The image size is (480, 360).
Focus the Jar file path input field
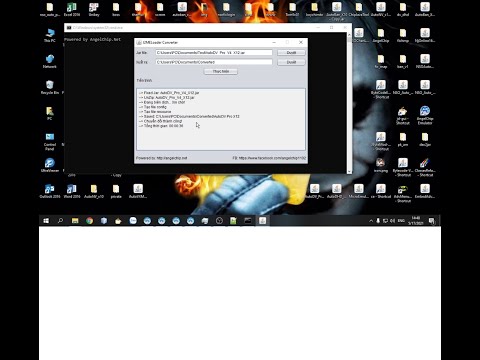coord(214,53)
